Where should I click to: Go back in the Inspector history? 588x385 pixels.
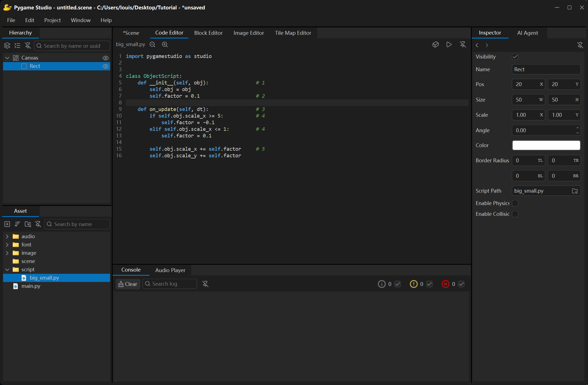tap(477, 45)
